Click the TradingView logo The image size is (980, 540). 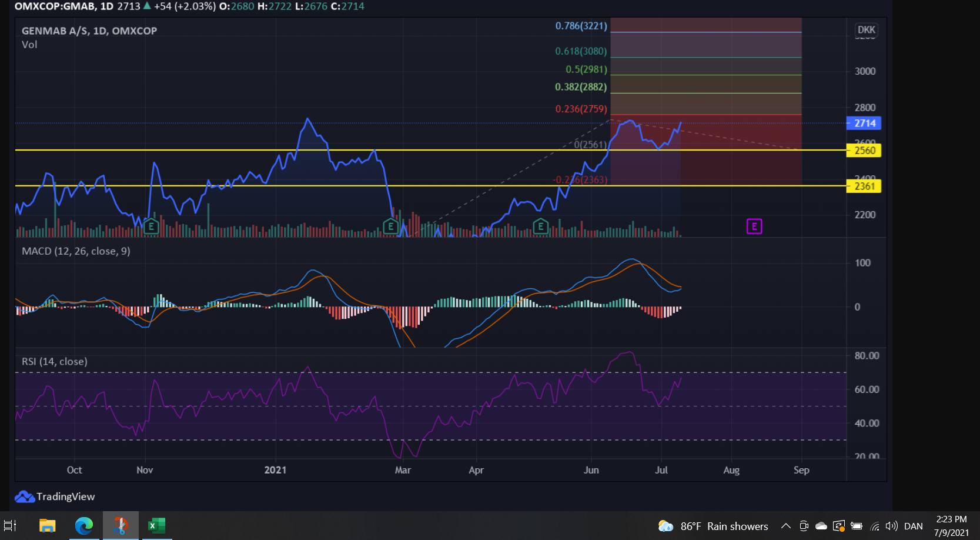point(55,496)
